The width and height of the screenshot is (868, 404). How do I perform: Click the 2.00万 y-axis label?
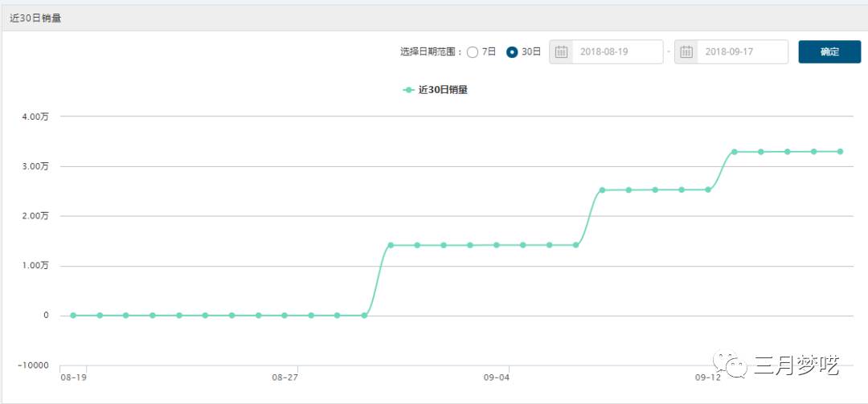click(x=37, y=216)
